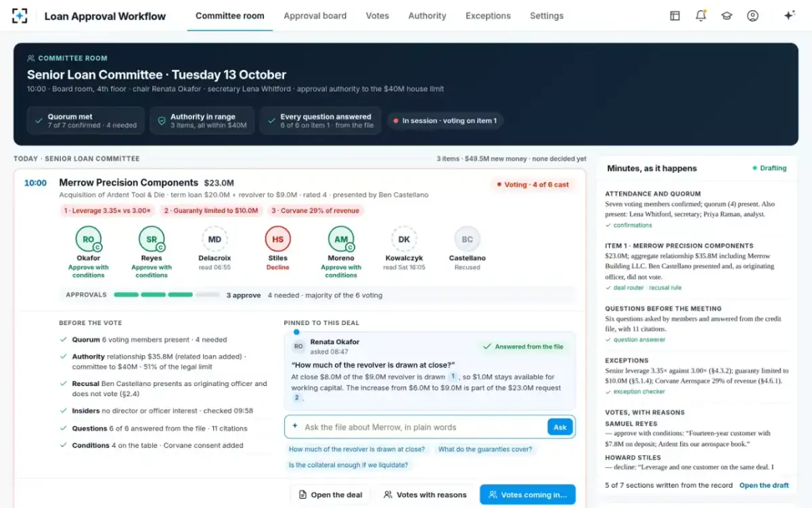Click the Quorum met status chip
The height and width of the screenshot is (508, 812).
click(86, 121)
